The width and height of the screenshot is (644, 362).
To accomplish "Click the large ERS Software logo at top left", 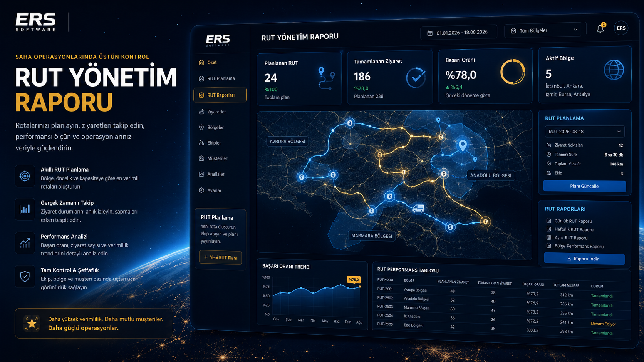I will [35, 22].
